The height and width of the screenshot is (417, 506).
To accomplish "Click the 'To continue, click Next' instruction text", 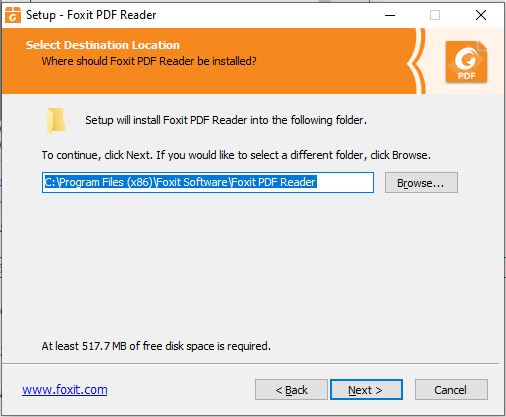I will (236, 155).
